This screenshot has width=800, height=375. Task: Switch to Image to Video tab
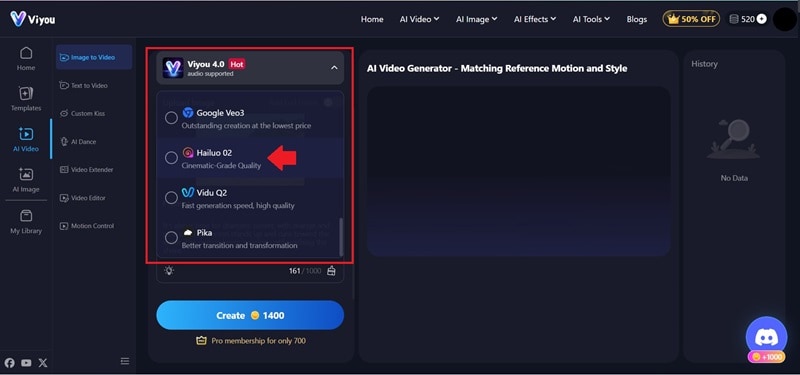[x=94, y=57]
